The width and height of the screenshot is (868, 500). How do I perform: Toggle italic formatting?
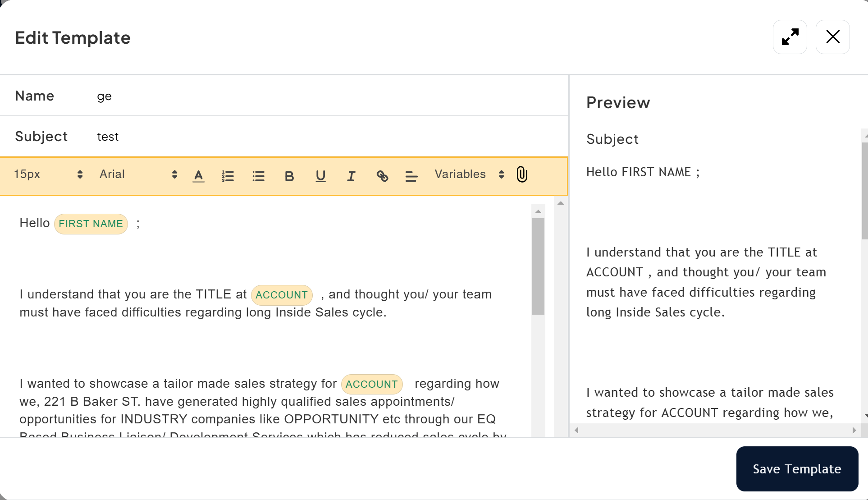coord(351,176)
